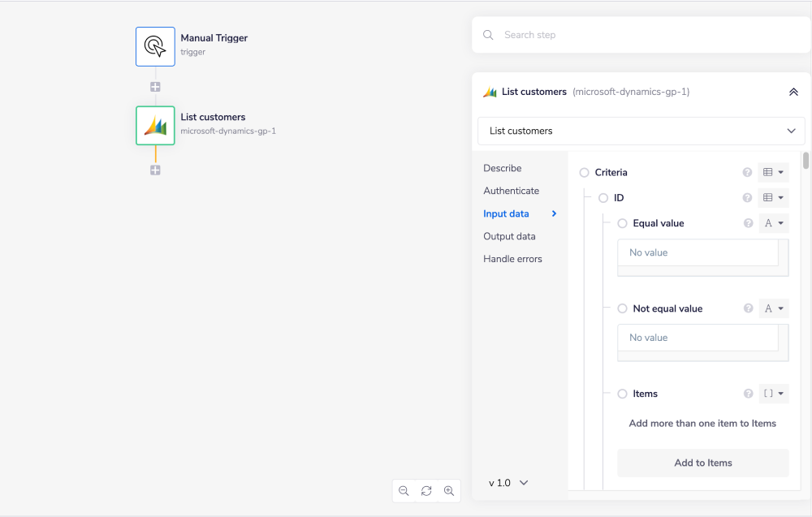The image size is (812, 517).
Task: Show help tooltip for Equal value
Action: (x=748, y=223)
